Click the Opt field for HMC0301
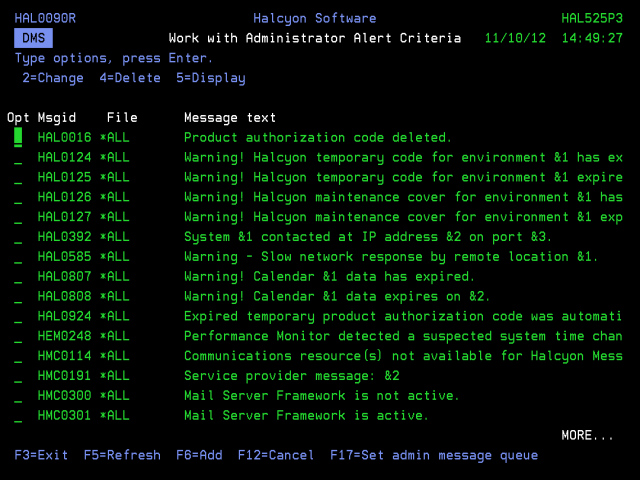 pos(18,416)
